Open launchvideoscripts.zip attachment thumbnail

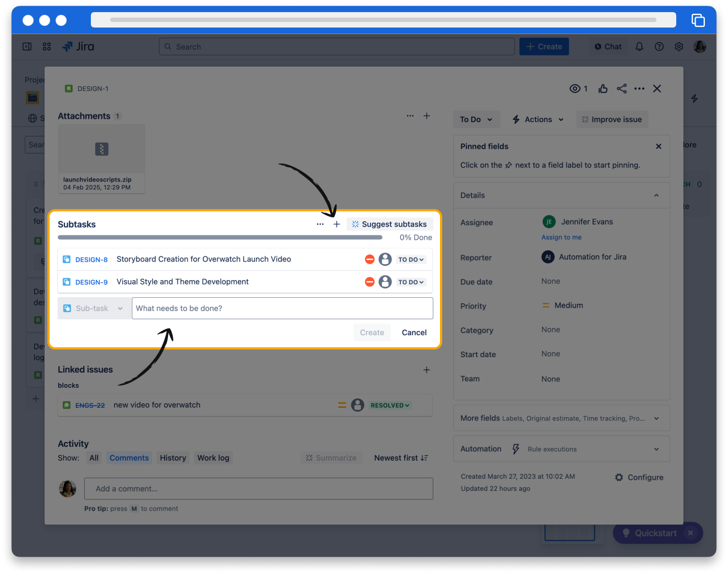click(x=102, y=158)
